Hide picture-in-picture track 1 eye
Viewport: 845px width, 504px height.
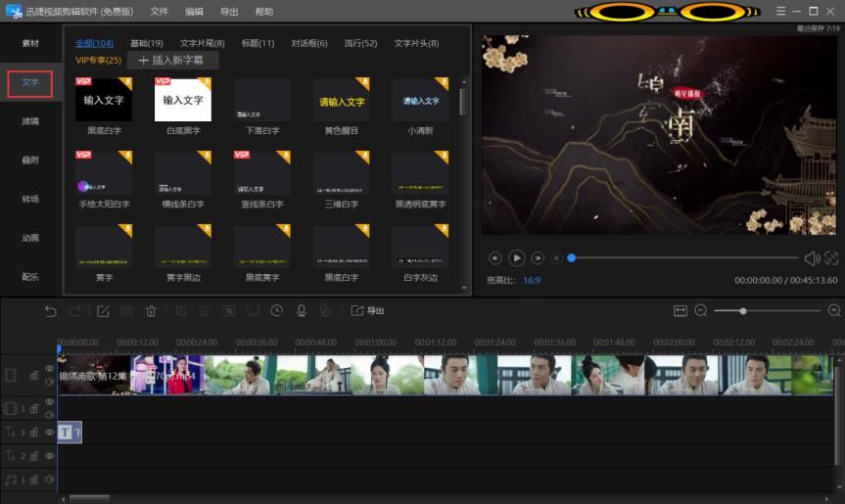(50, 402)
